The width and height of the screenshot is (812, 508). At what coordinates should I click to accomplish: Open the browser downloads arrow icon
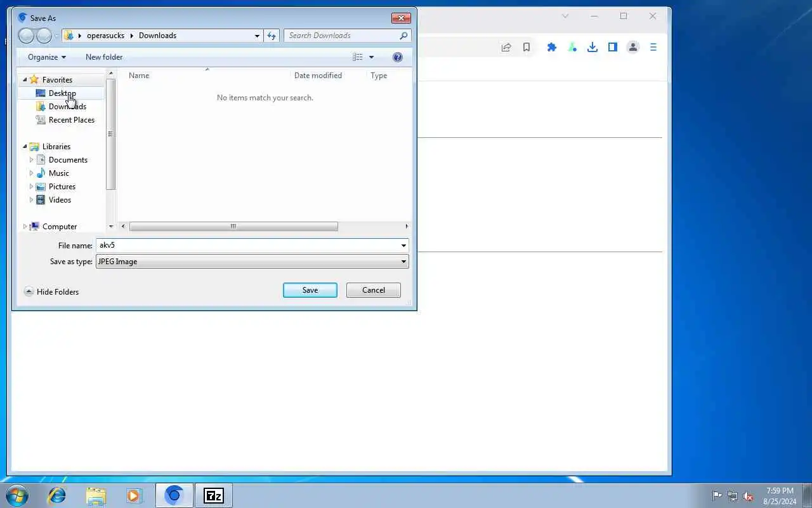coord(593,47)
